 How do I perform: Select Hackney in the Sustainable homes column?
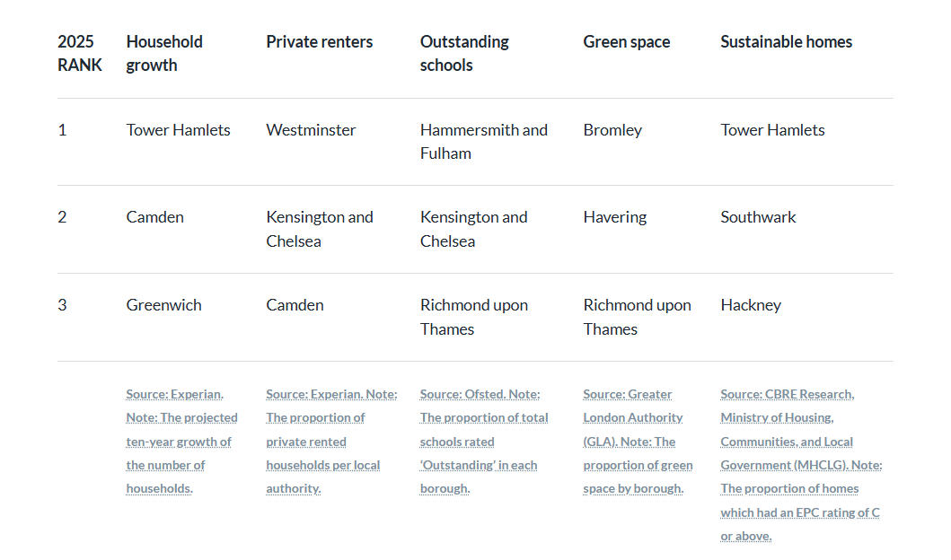tap(751, 305)
